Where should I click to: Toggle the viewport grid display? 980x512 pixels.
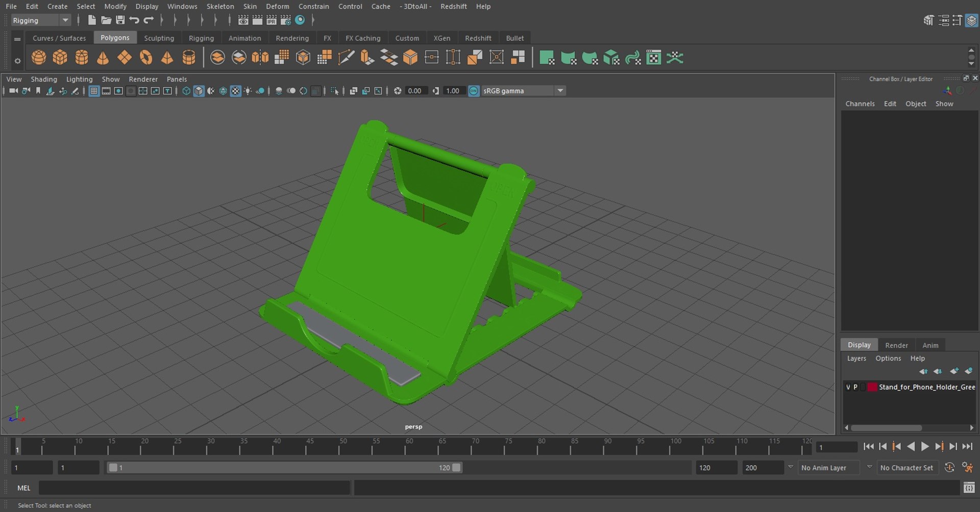tap(94, 91)
